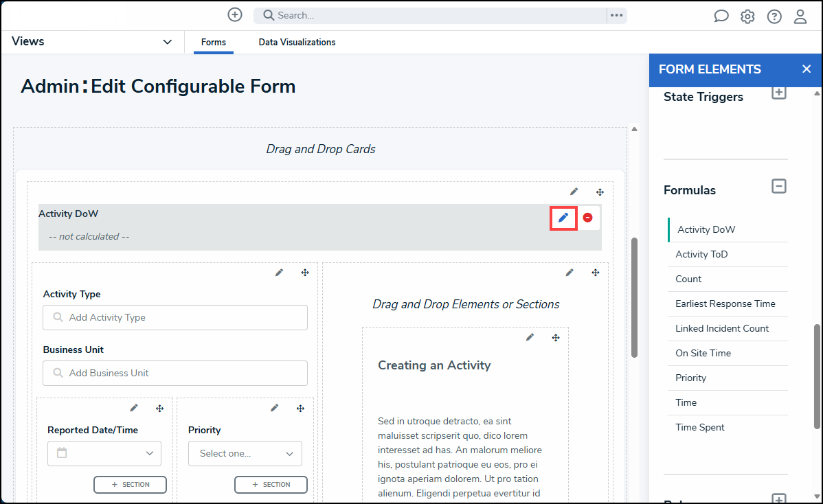Open the chat bubble icon in header
This screenshot has height=504, width=823.
point(721,16)
